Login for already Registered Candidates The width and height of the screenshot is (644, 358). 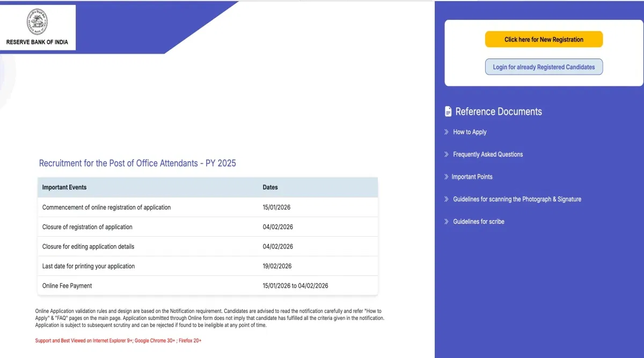(544, 67)
